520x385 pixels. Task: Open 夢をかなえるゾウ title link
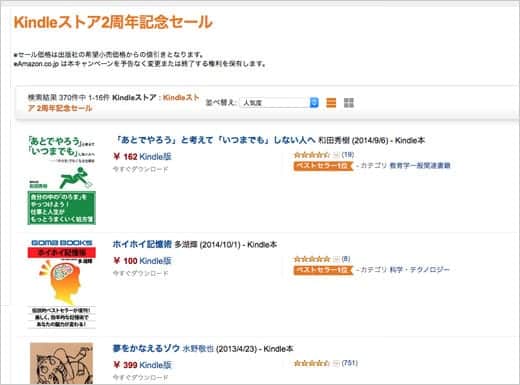click(146, 349)
